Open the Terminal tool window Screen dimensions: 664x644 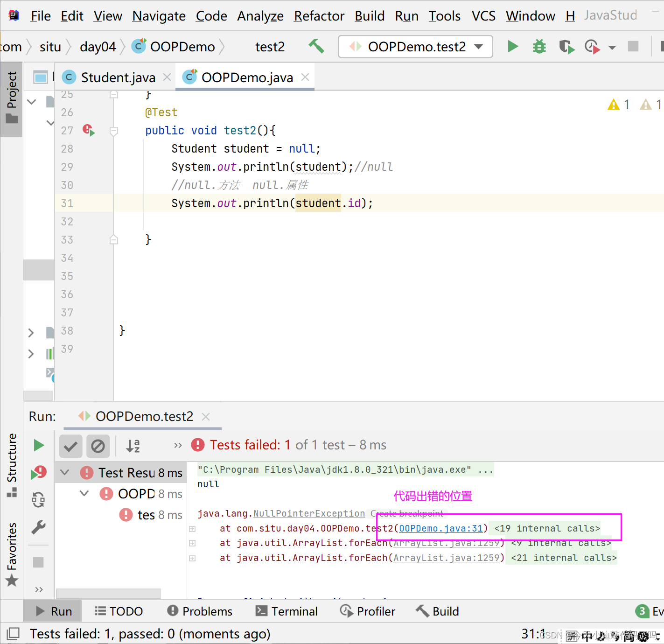tap(287, 611)
